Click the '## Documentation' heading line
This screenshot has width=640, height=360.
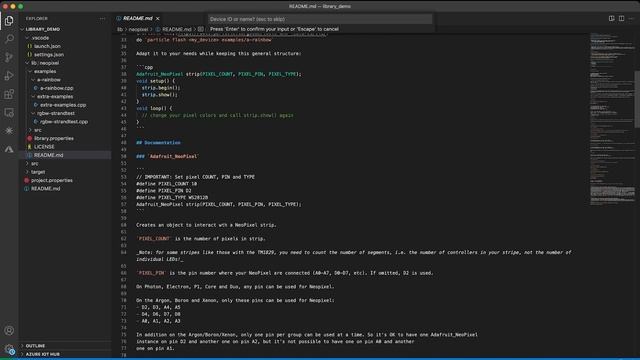(x=158, y=143)
